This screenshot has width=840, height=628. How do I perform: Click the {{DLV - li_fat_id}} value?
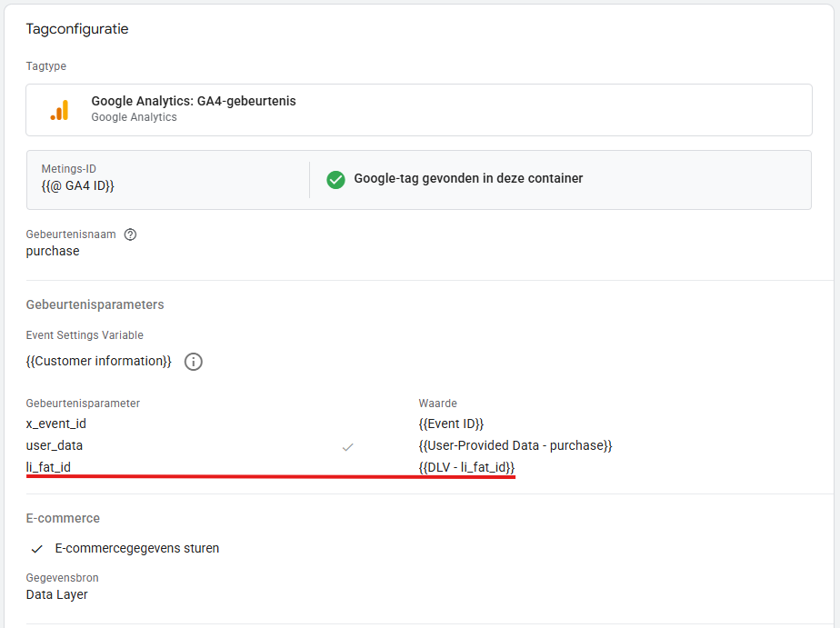466,467
